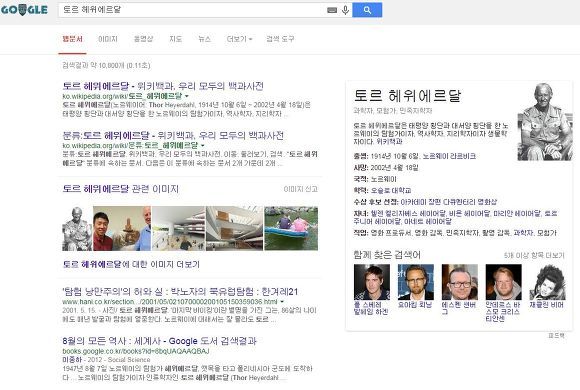
Task: Open the 분류:토르 헤위에르달 Wikipedia result
Action: click(x=173, y=135)
